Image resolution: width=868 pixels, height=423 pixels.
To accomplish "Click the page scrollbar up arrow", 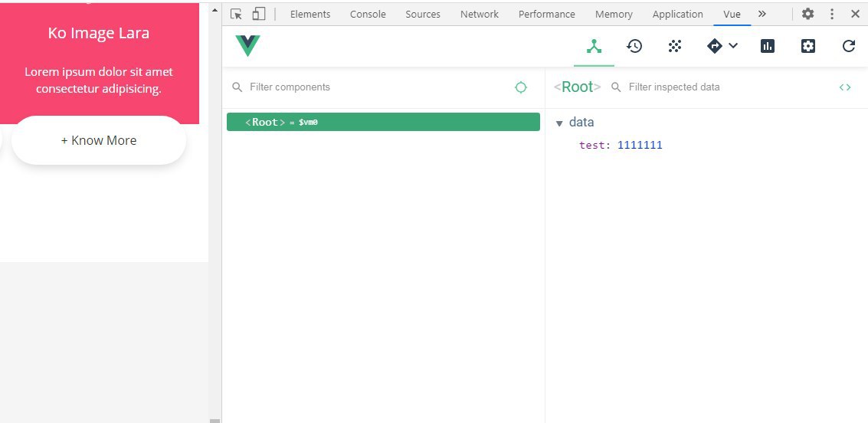I will (215, 10).
